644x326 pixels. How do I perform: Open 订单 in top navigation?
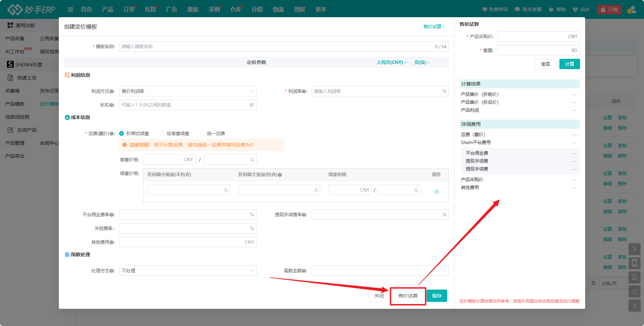(x=129, y=10)
